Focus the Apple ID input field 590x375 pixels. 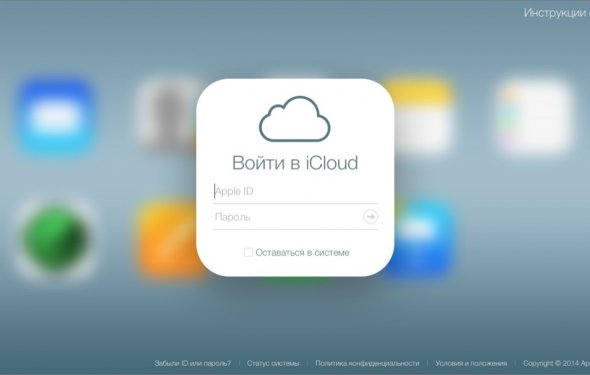pyautogui.click(x=295, y=191)
